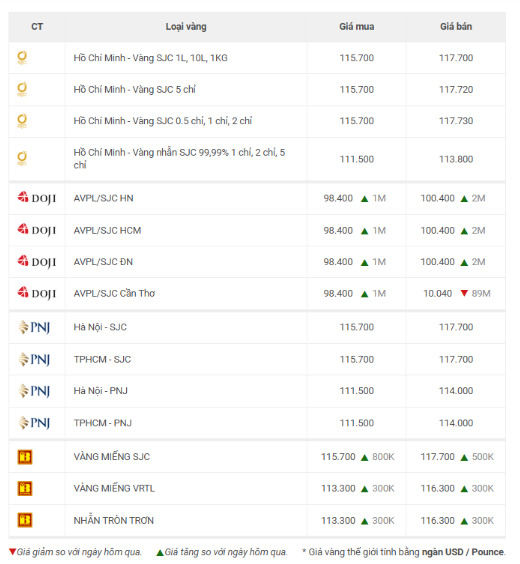Click buy price 113.300 in VÀNG MIẾNG VRTL row
Screen dimensions: 520x564
[x=338, y=488]
